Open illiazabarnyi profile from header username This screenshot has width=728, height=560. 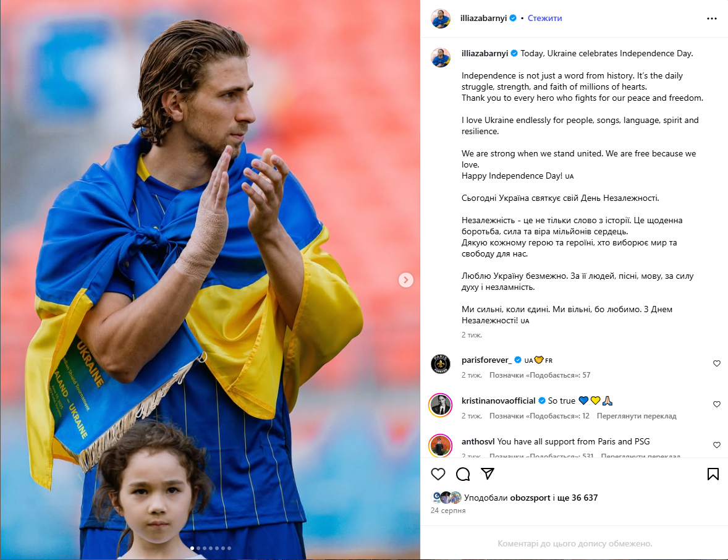click(x=483, y=18)
